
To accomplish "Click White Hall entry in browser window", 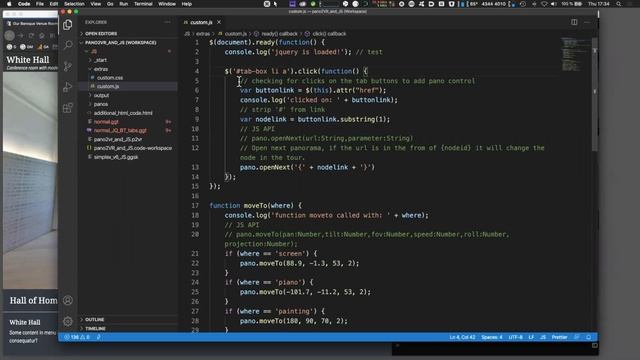I will [24, 322].
